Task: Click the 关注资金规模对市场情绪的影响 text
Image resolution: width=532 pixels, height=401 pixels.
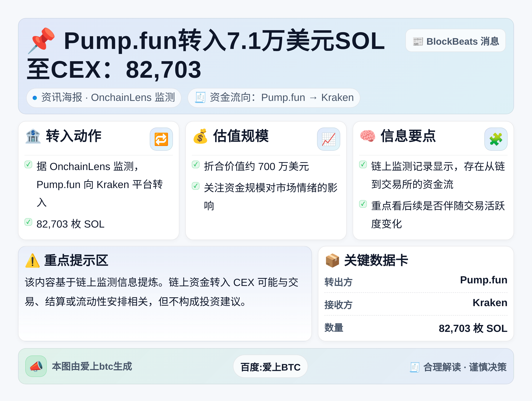Action: [x=271, y=197]
